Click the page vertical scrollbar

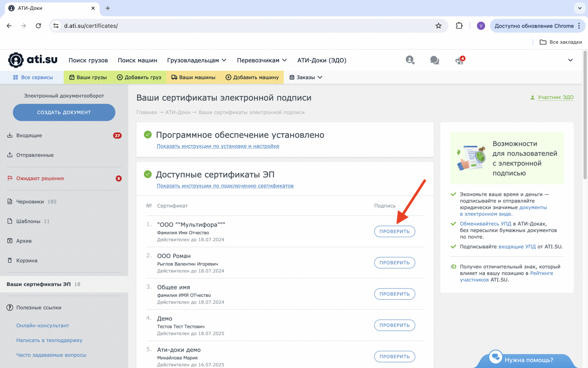[585, 116]
